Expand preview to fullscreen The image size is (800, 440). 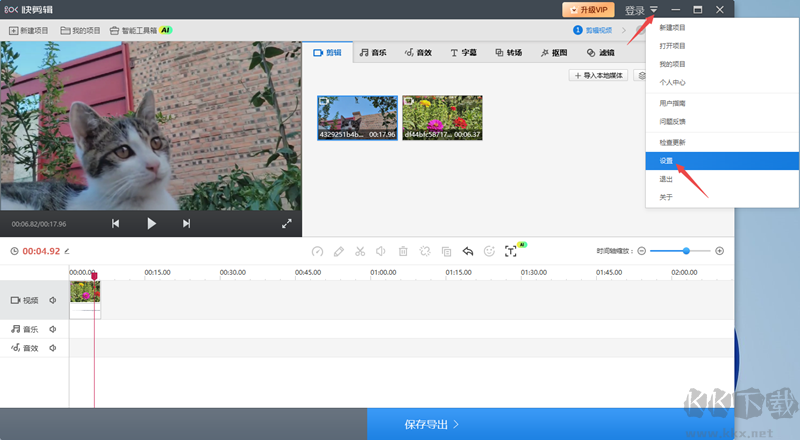click(286, 224)
